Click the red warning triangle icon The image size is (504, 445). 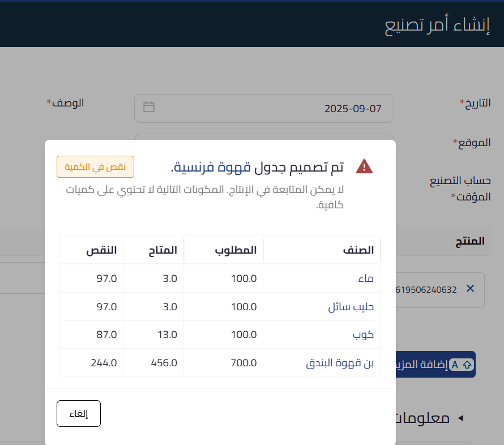(x=364, y=165)
